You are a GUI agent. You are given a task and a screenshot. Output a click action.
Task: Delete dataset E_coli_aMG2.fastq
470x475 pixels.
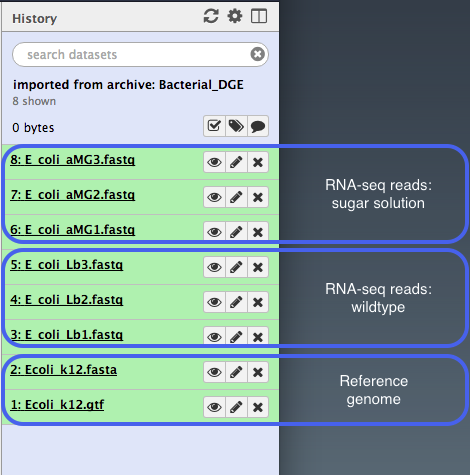point(258,197)
